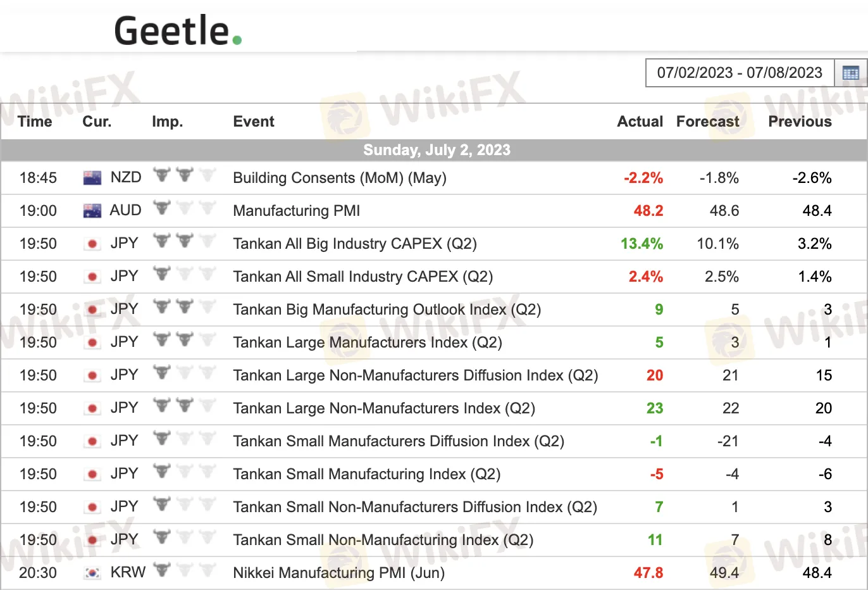Screen dimensions: 868x590
Task: Open Tankan Big Manufacturing Outlook Index event
Action: (x=387, y=310)
